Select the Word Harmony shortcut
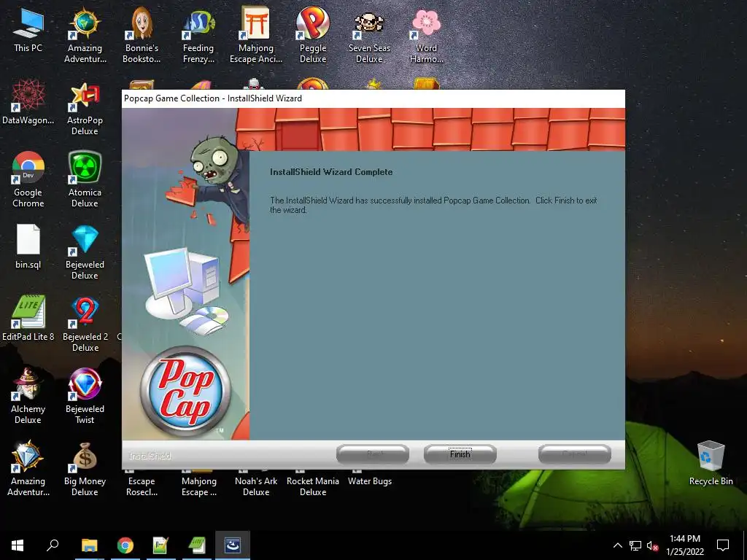The height and width of the screenshot is (560, 747). point(426,35)
